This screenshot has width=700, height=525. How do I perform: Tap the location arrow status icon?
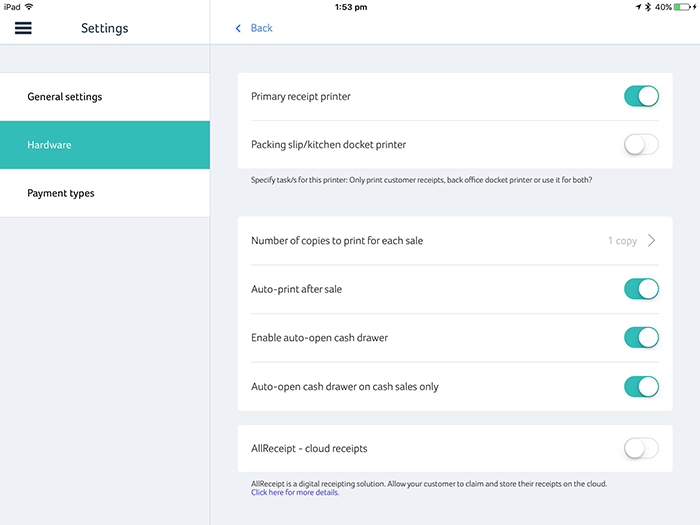(638, 7)
